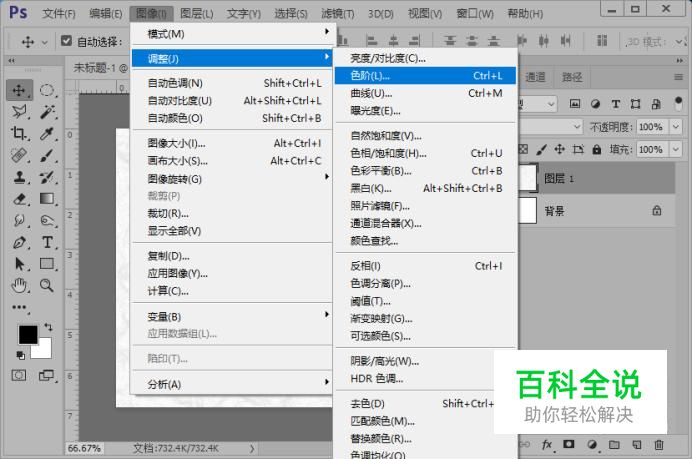Screen dimensions: 692x459
Task: Add layer style fx button
Action: [x=547, y=444]
